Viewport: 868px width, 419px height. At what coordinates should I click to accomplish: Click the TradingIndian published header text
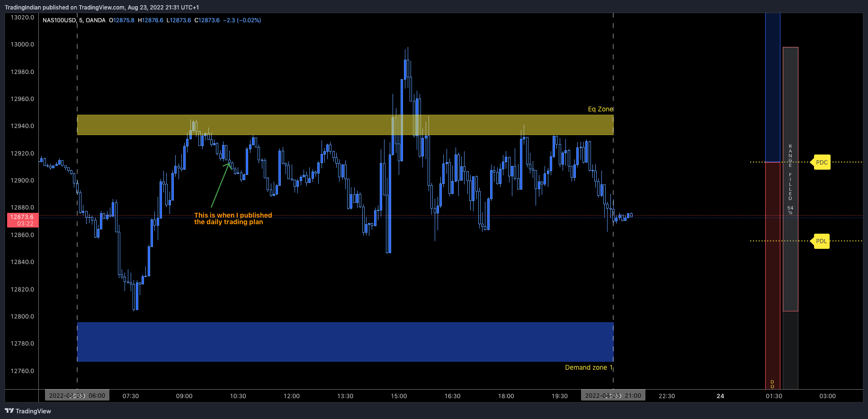[x=102, y=7]
